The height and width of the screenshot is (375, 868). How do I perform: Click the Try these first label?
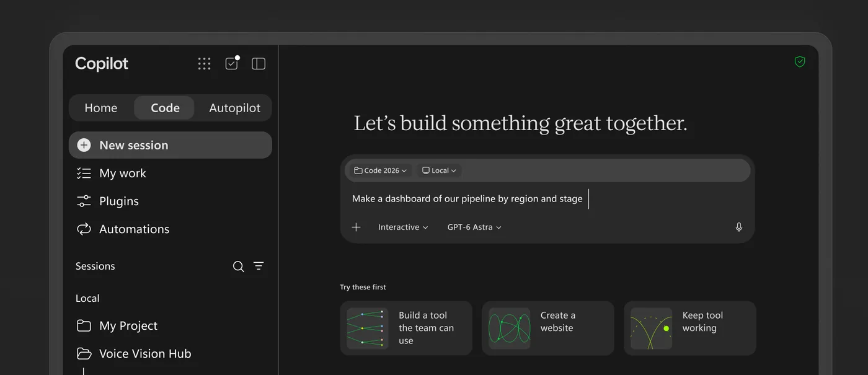pyautogui.click(x=363, y=287)
